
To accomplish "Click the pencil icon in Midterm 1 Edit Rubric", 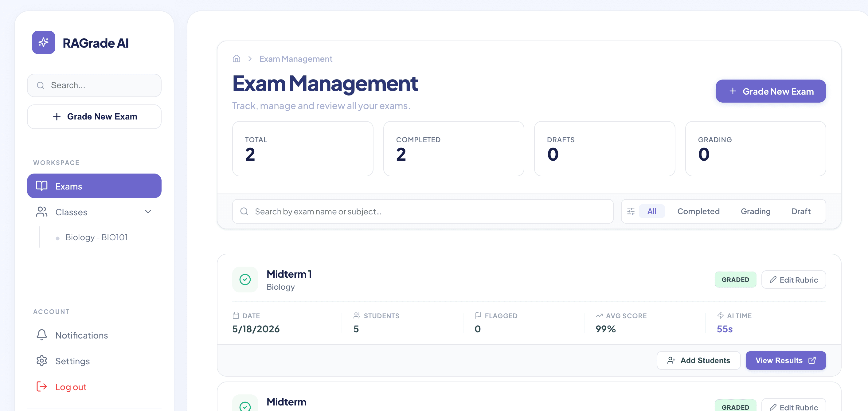I will (773, 280).
